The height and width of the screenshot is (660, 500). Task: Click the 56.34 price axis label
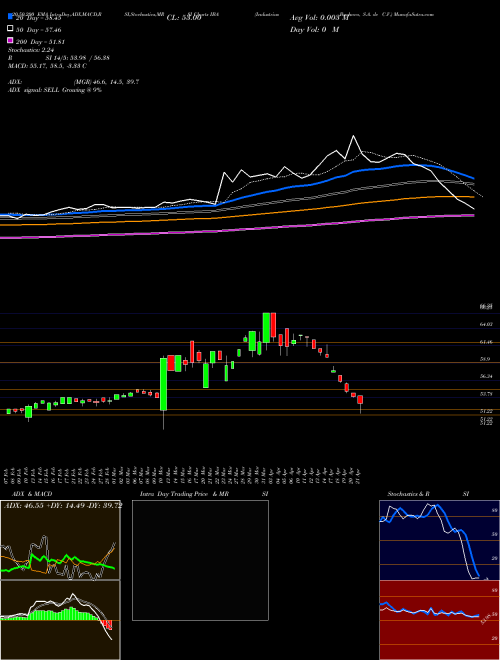[x=486, y=376]
